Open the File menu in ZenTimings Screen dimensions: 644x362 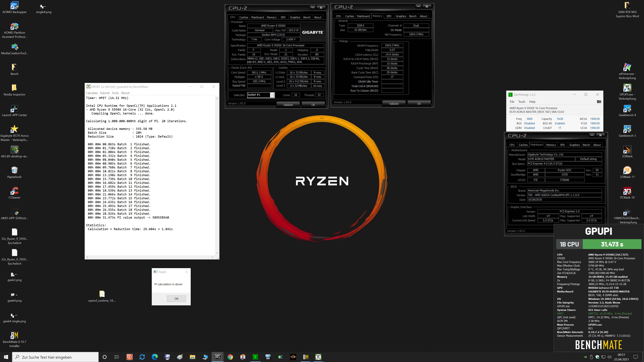click(x=512, y=102)
